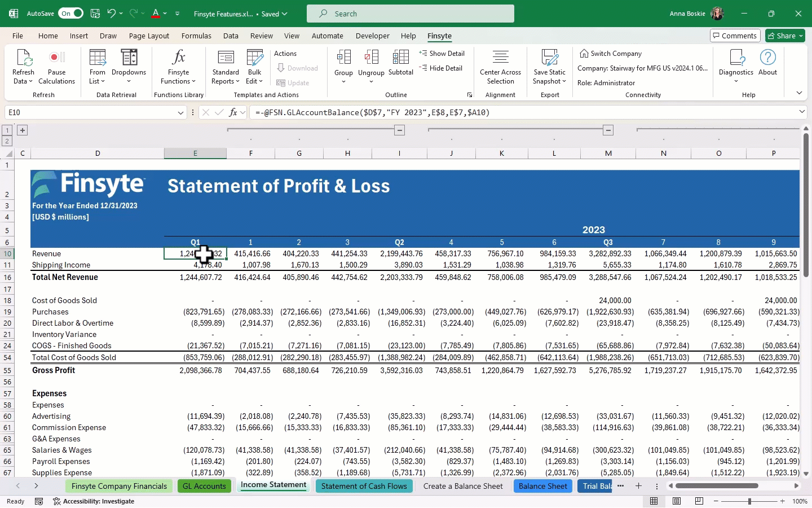Open the Outline dialog launcher
Image resolution: width=812 pixels, height=508 pixels.
click(469, 95)
